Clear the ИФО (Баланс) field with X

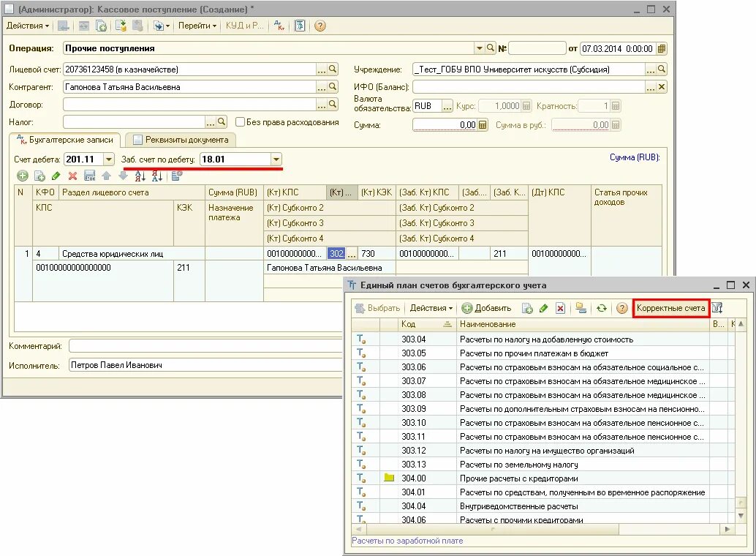[662, 87]
